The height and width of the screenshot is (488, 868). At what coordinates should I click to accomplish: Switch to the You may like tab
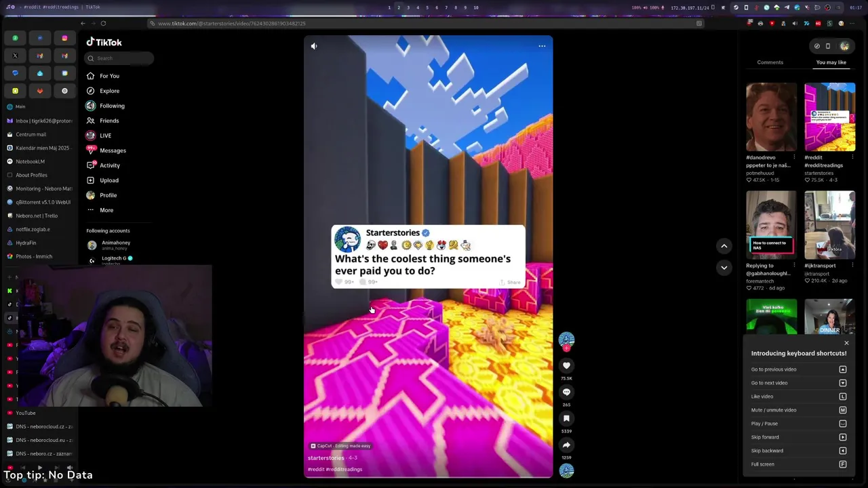click(831, 62)
